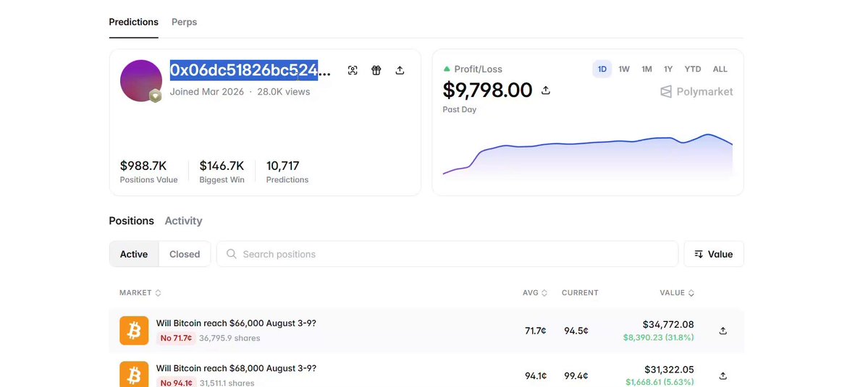Share the Bitcoin $66,000 position
Image resolution: width=868 pixels, height=387 pixels.
722,331
